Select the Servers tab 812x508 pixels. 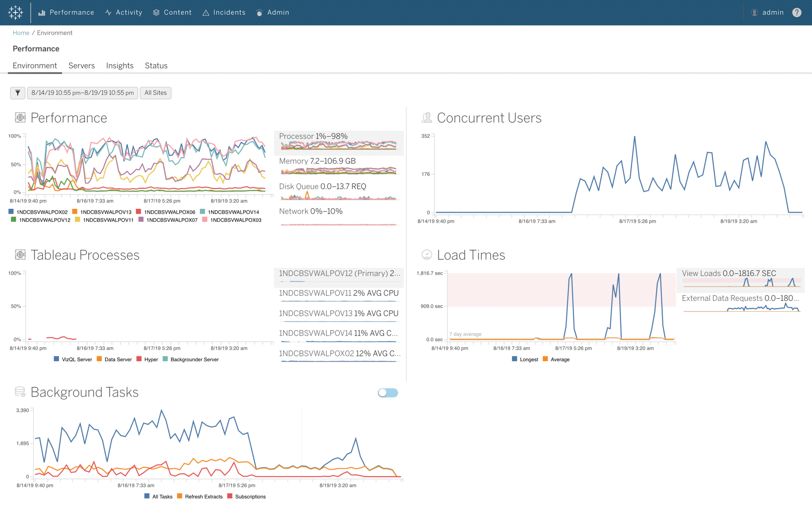coord(82,65)
